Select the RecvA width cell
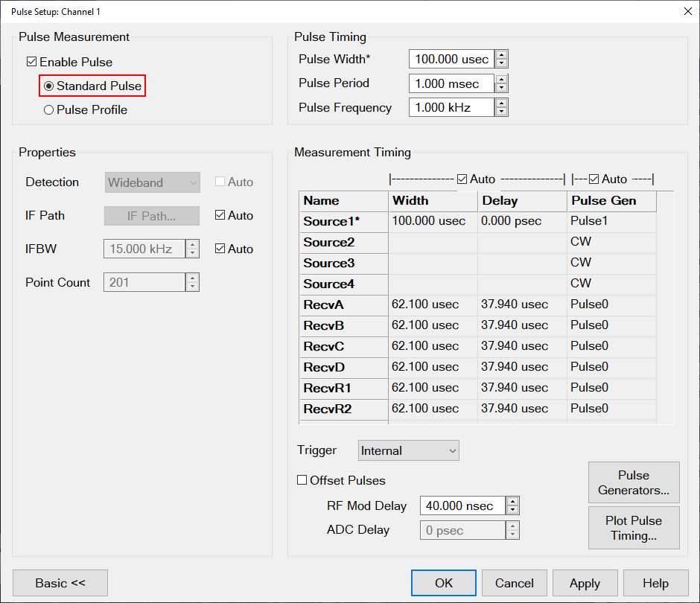 click(433, 304)
